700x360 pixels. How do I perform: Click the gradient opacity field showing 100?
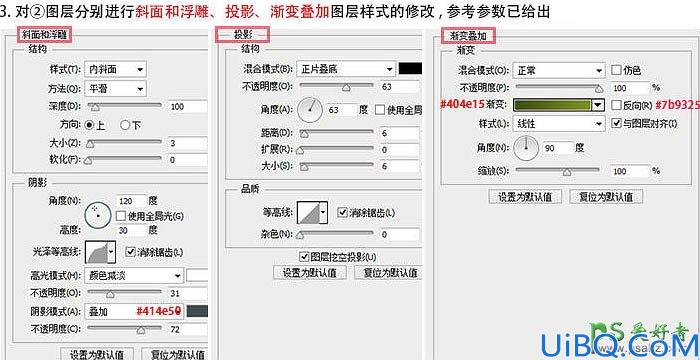click(629, 88)
